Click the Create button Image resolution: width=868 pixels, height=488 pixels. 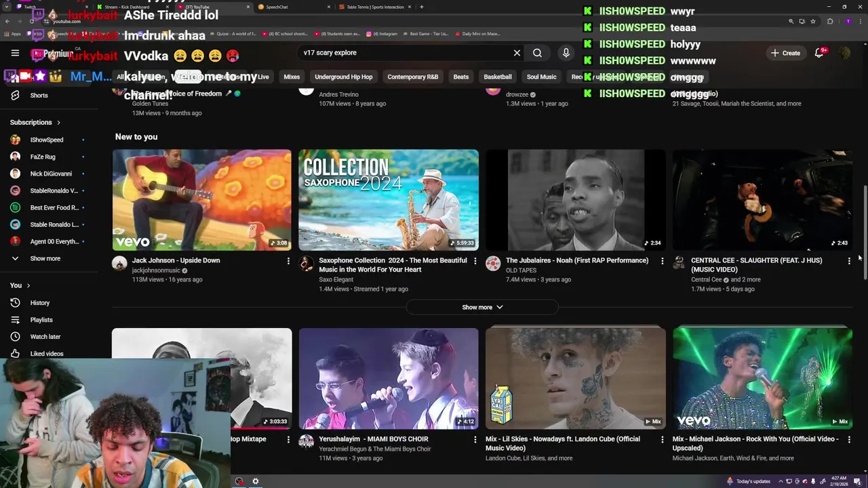(785, 53)
